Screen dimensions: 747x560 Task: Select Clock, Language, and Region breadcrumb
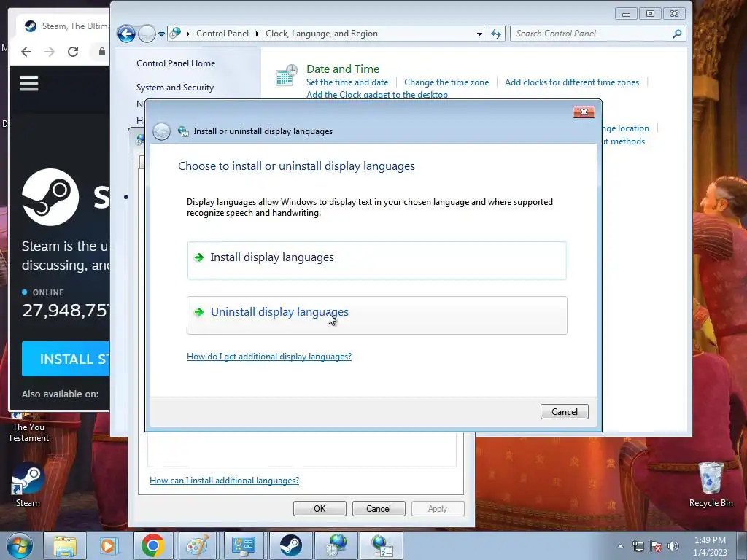coord(322,34)
